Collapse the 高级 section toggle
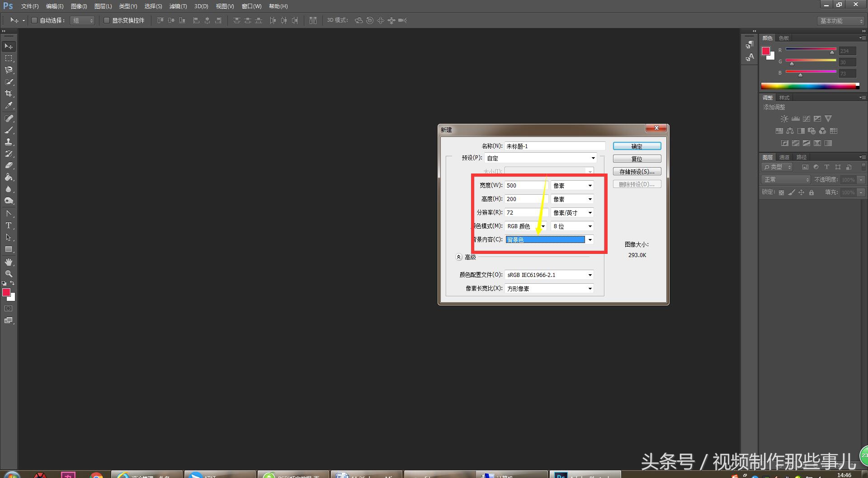Screen dimensions: 868x478 (x=458, y=257)
